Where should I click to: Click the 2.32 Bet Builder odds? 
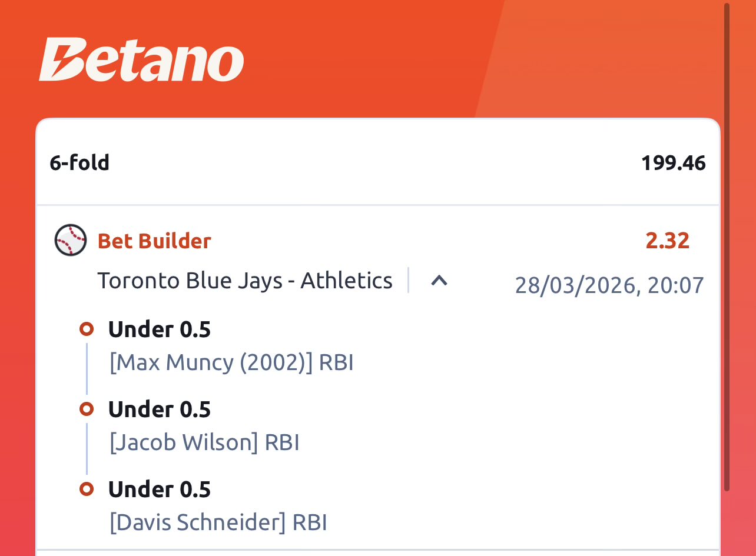coord(667,241)
